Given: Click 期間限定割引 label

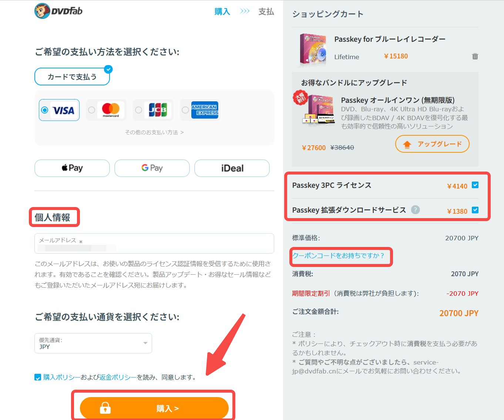Looking at the screenshot, I should pyautogui.click(x=311, y=294).
